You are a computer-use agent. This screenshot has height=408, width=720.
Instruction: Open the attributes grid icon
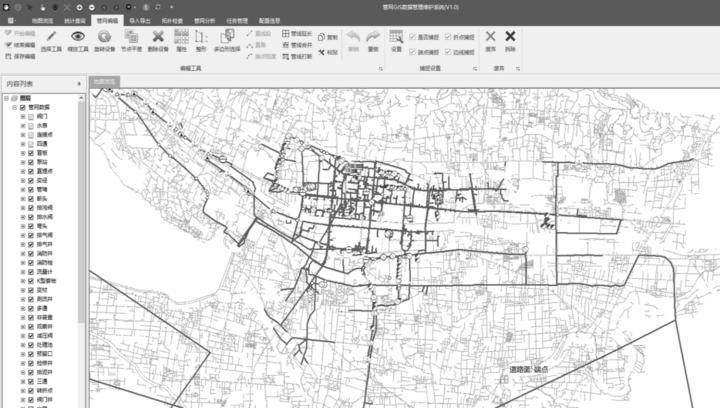click(x=181, y=37)
